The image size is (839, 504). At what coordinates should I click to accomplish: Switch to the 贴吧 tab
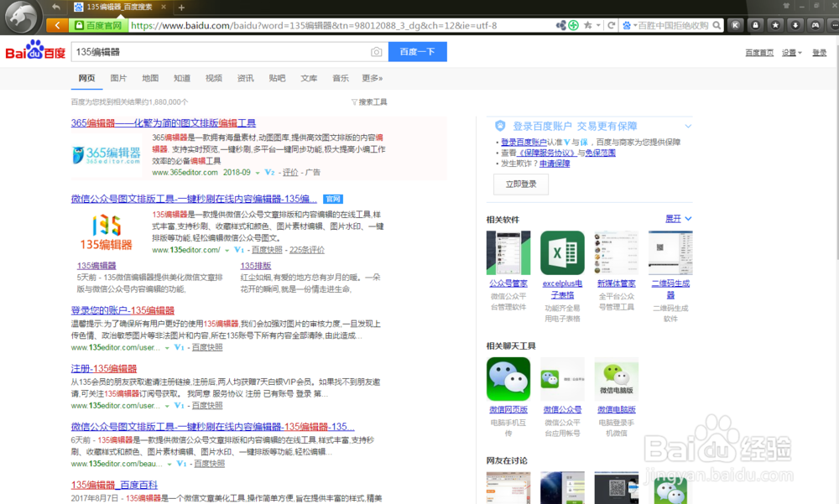pos(277,78)
